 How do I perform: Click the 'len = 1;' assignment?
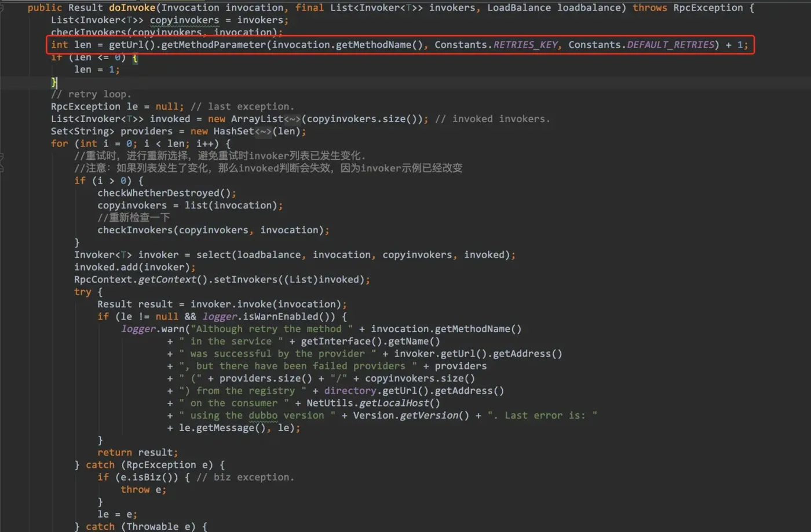click(97, 69)
